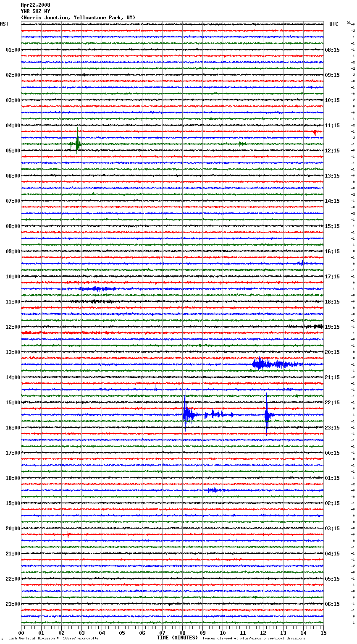Viewport: 357px width, 644px height.
Task: Select the 13:00 MST time label
Action: coord(13,352)
